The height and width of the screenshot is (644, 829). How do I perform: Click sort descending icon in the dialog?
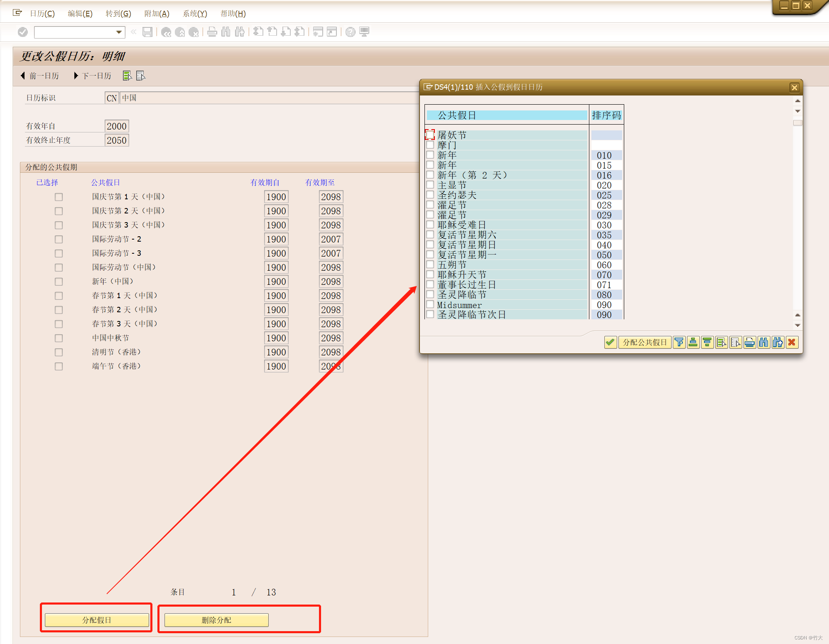tap(707, 342)
